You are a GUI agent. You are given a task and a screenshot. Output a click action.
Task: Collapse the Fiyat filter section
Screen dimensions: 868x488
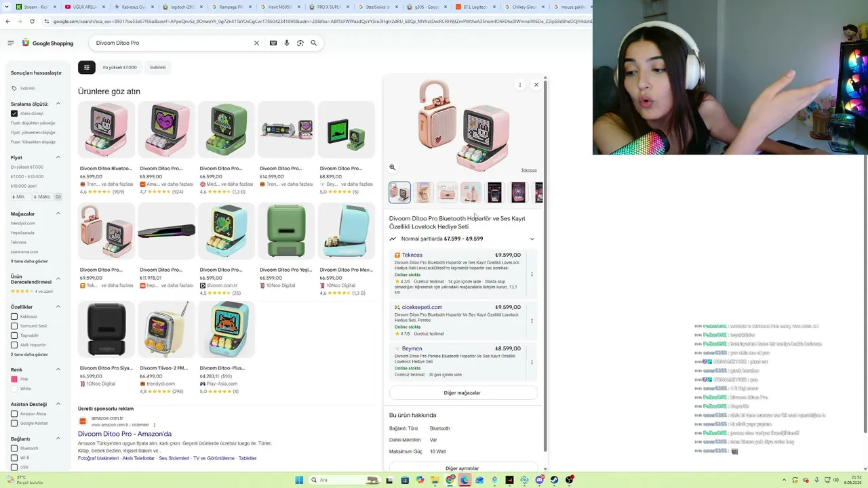tap(58, 157)
